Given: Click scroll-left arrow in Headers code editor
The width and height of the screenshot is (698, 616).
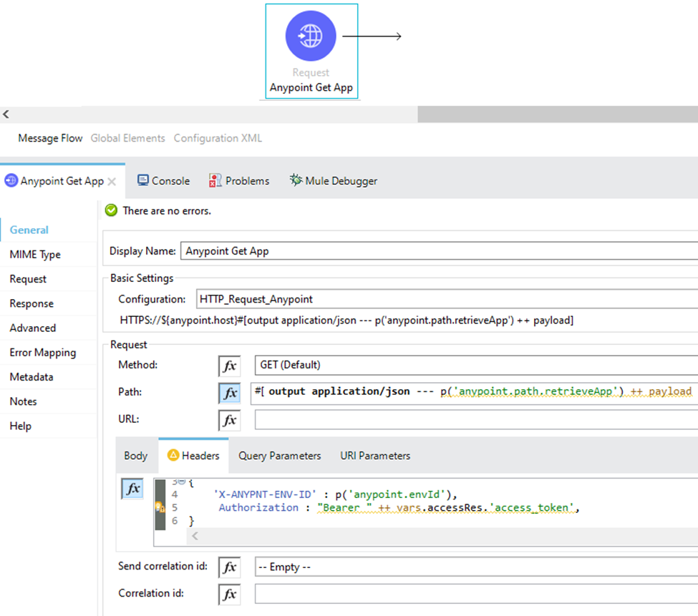Looking at the screenshot, I should click(x=195, y=536).
